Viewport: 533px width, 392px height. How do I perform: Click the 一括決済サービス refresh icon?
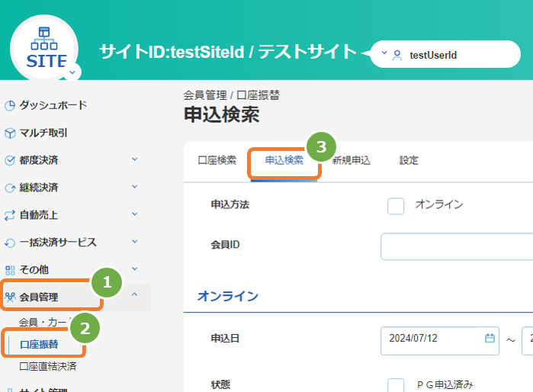pos(10,243)
